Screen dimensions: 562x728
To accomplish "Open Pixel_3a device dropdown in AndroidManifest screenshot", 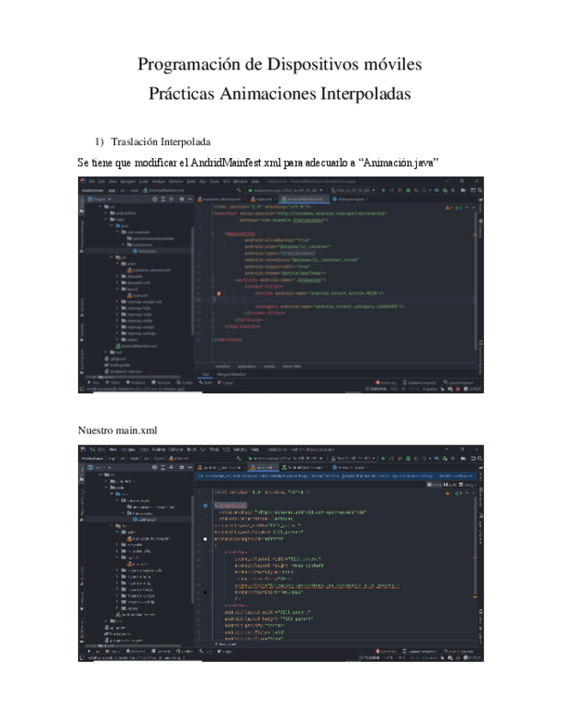I will (x=354, y=190).
